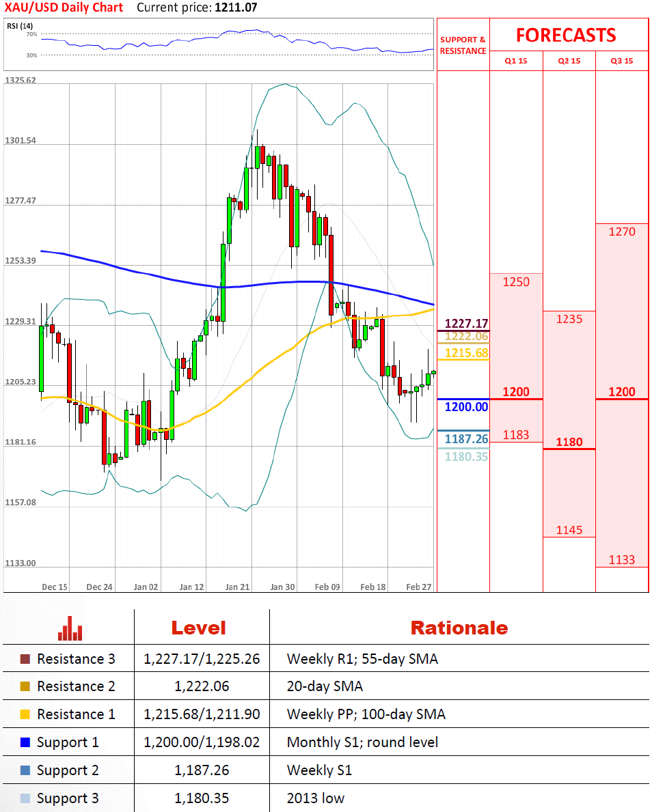Click the 1253.39 price axis label

pyautogui.click(x=21, y=260)
